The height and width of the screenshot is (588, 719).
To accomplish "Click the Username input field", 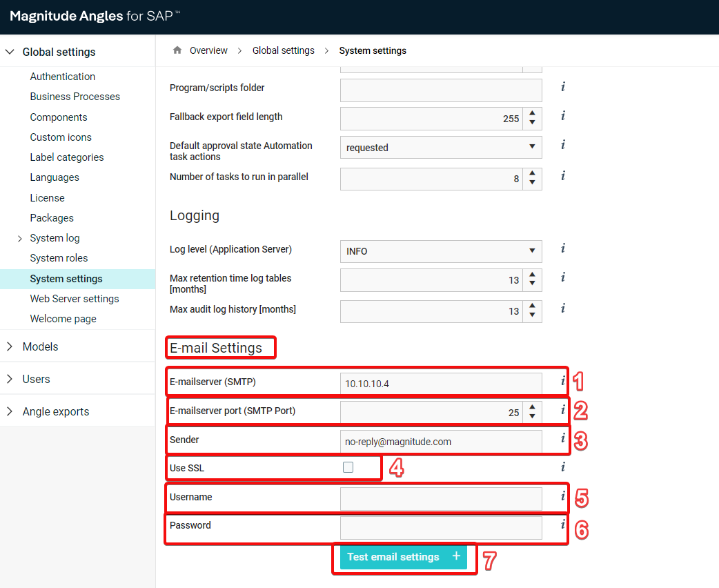I will (441, 499).
